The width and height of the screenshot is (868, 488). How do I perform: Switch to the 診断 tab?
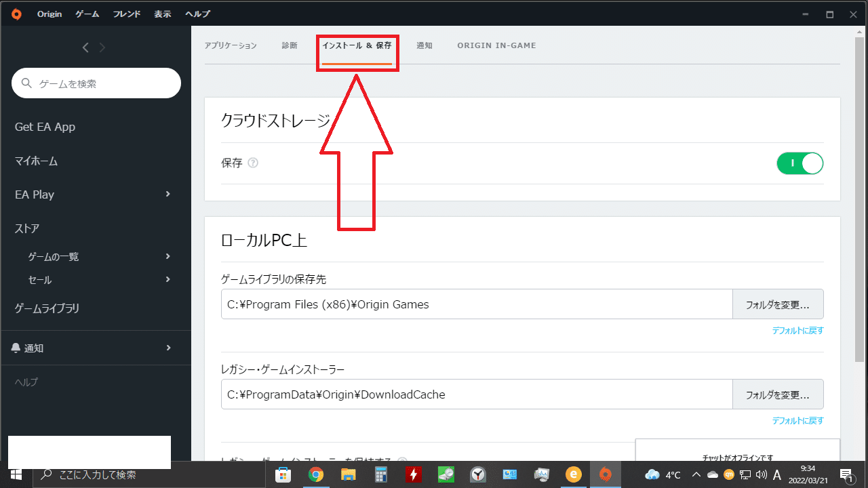(x=290, y=45)
